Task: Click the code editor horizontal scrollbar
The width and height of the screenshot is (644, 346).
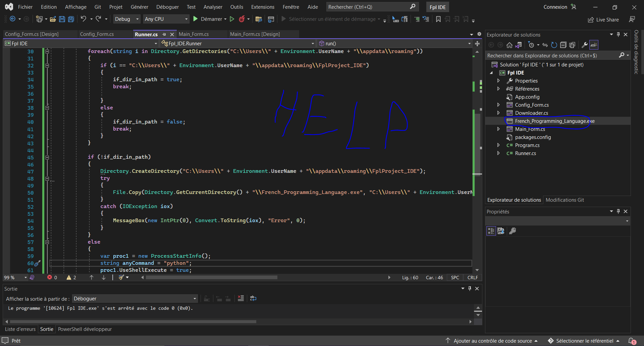Action: [211, 278]
